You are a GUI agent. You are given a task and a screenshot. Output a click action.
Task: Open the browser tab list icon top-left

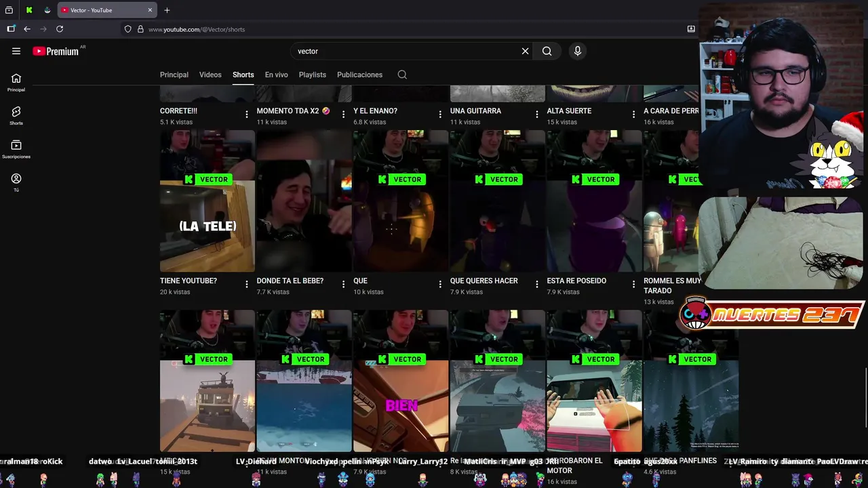[9, 10]
